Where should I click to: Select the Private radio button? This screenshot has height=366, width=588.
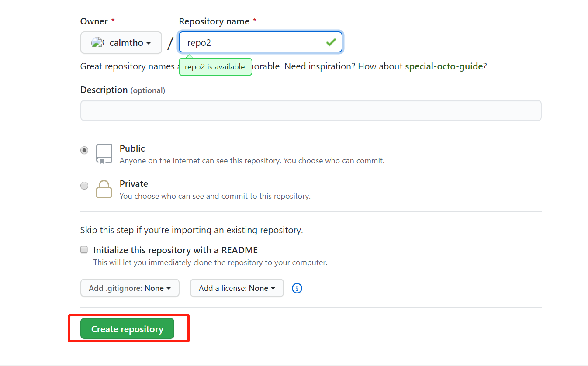(84, 186)
